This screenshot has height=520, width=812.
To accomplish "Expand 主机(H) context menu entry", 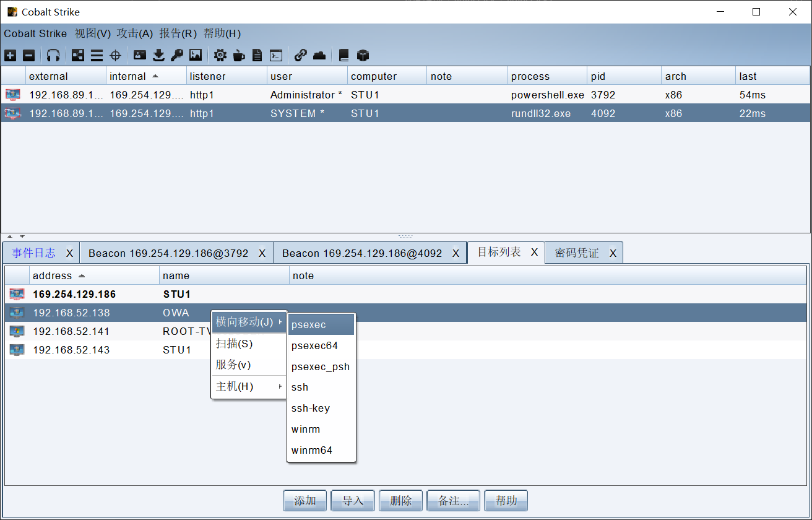I will 249,386.
